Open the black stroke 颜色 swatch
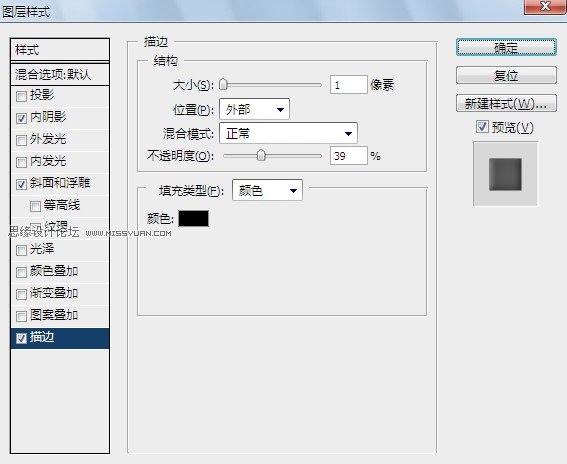This screenshot has width=567, height=464. point(193,219)
